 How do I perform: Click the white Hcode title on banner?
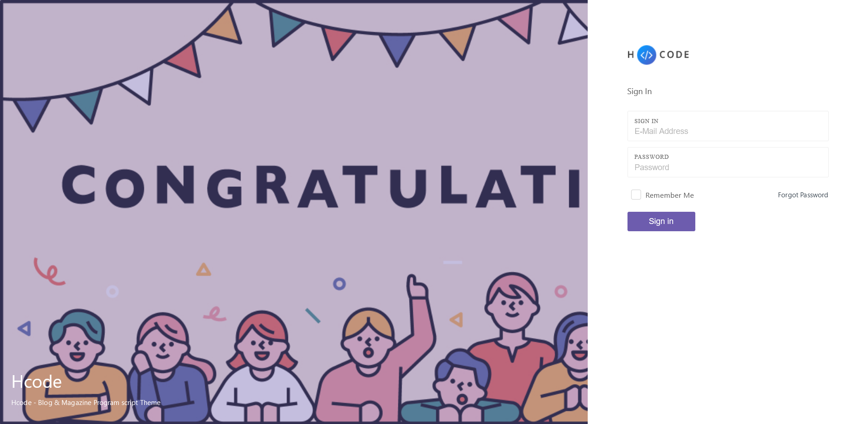click(x=37, y=382)
